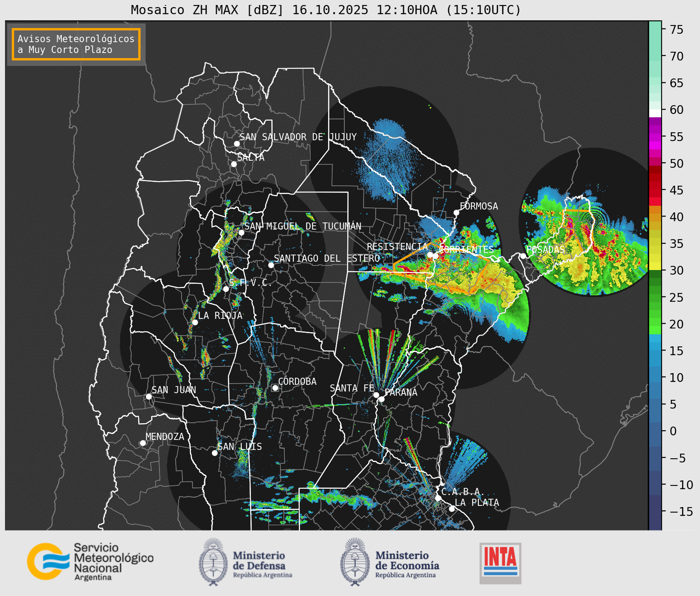Click the Ministerio de Economía emblem
Viewport: 700px width, 596px height.
[355, 562]
